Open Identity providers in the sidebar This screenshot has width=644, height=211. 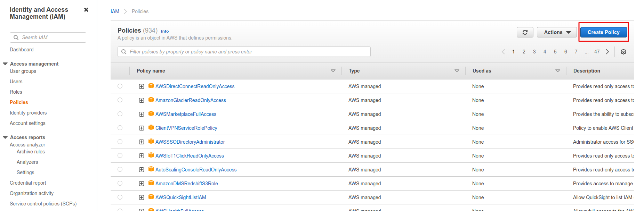pos(28,113)
